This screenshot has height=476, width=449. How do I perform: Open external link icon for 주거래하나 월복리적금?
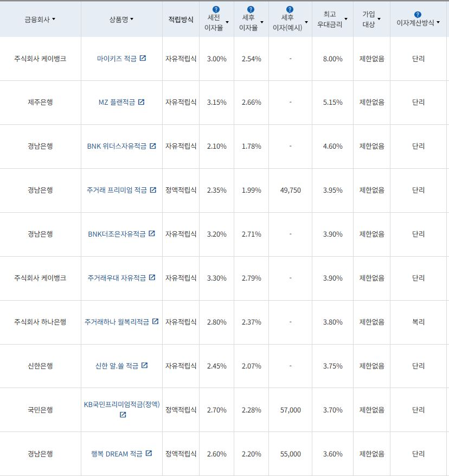point(155,321)
